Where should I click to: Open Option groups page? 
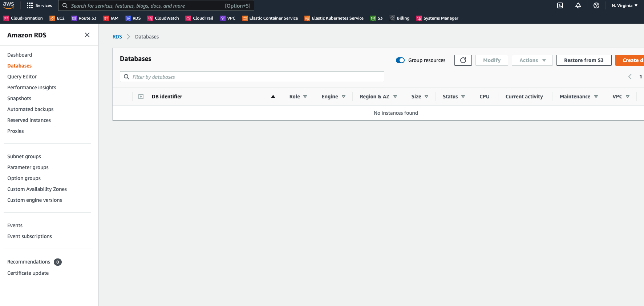tap(24, 178)
